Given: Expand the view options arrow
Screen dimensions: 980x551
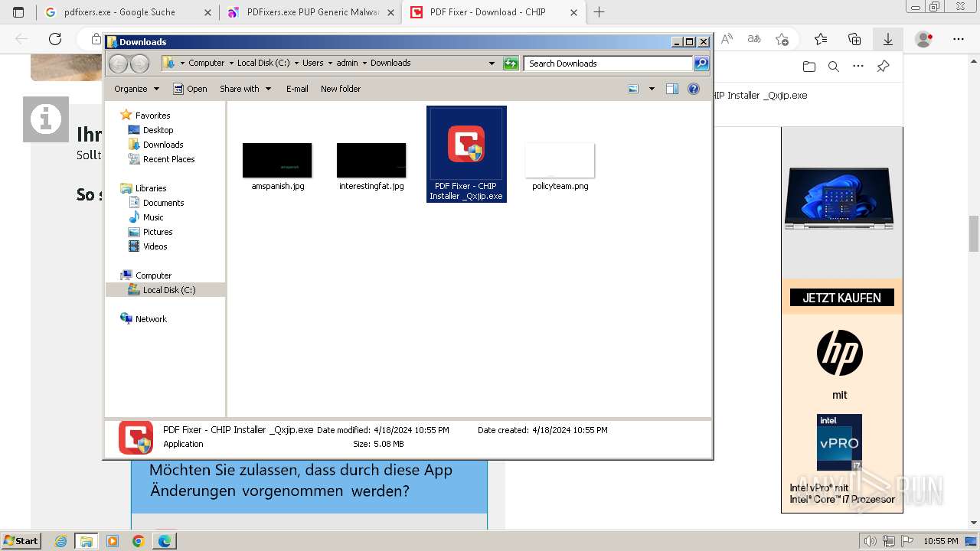Looking at the screenshot, I should pyautogui.click(x=652, y=89).
